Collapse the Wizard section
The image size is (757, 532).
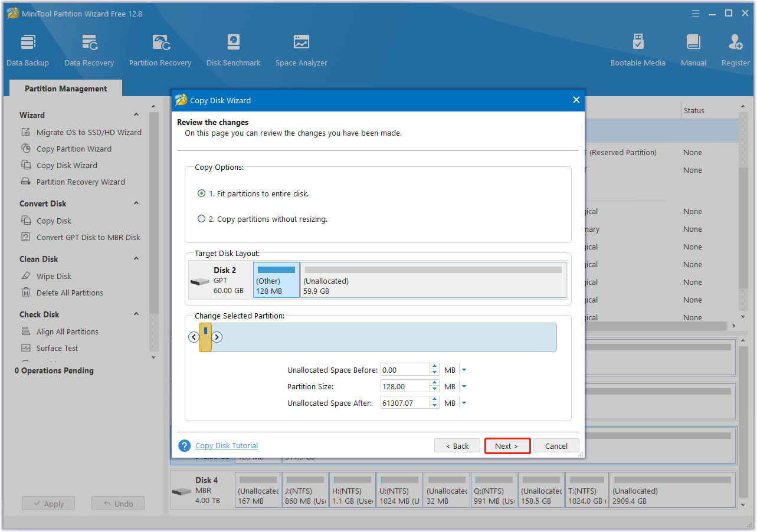tap(136, 115)
